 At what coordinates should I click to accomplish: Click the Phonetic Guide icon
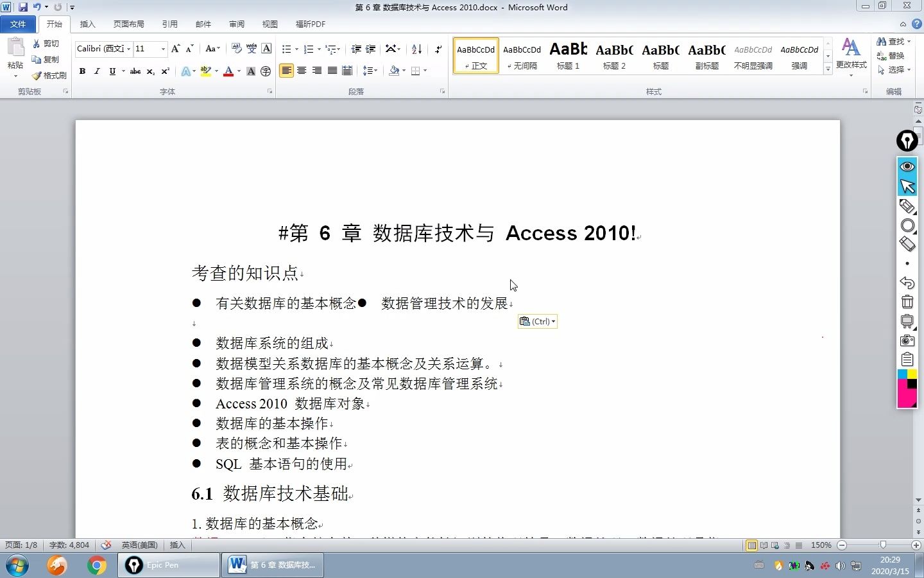click(252, 49)
